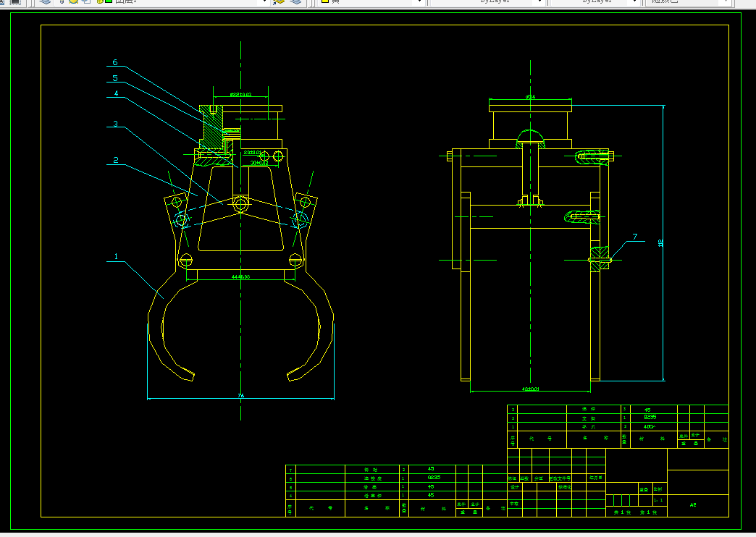Click the layer previous icon right of layer list
Image resolution: width=756 pixels, height=537 pixels.
295,2
